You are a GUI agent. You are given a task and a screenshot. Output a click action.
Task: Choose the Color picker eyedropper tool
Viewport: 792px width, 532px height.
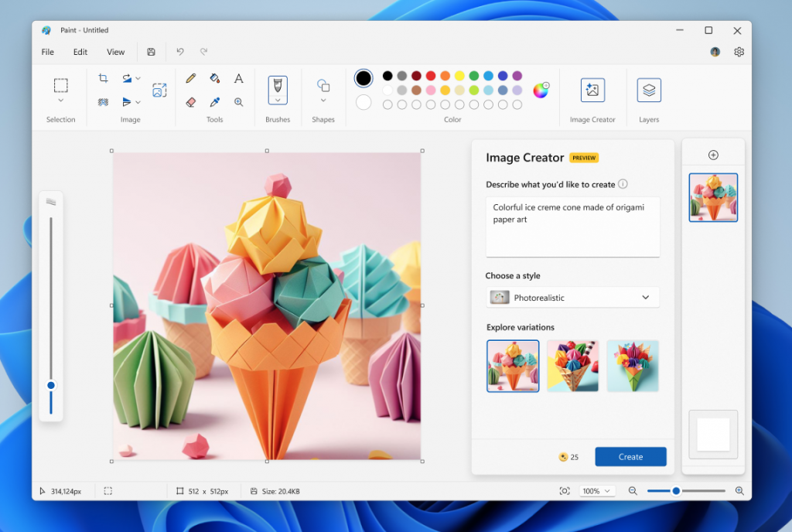coord(215,101)
